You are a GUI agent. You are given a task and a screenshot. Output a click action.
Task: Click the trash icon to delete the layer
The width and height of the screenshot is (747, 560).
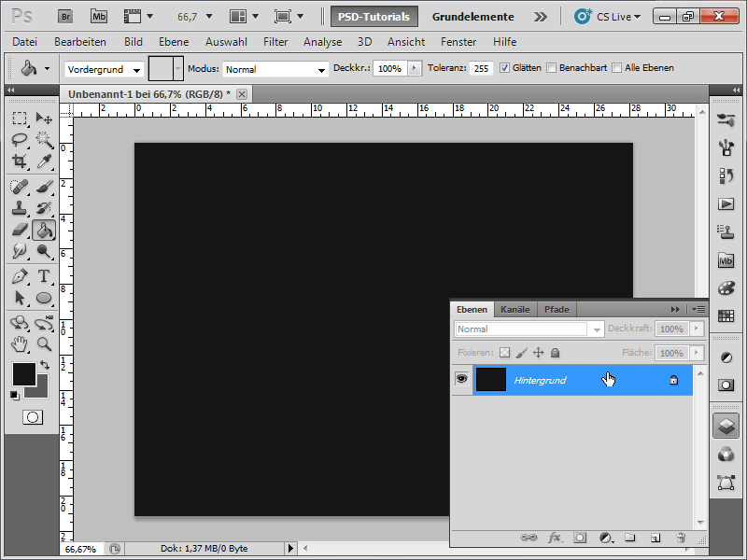(681, 538)
